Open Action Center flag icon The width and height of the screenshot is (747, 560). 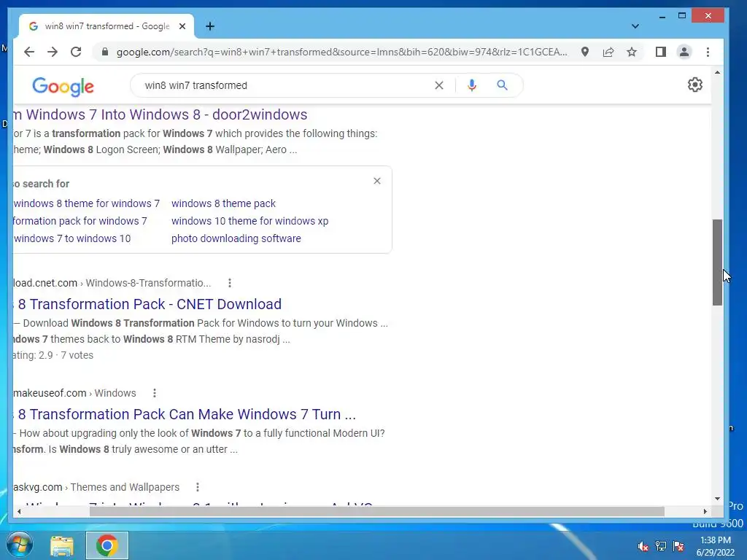coord(678,546)
